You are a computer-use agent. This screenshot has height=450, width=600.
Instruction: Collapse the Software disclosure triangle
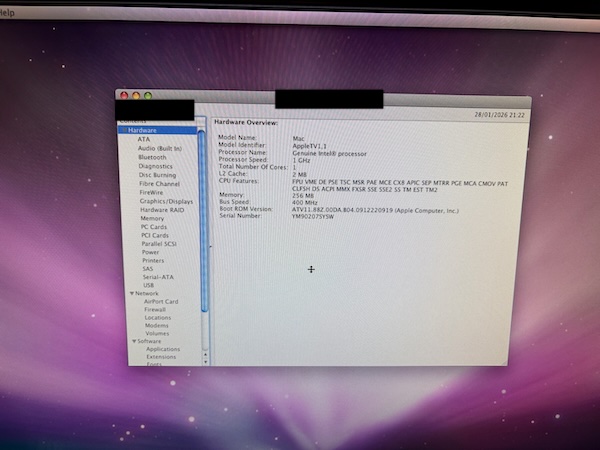[x=134, y=341]
